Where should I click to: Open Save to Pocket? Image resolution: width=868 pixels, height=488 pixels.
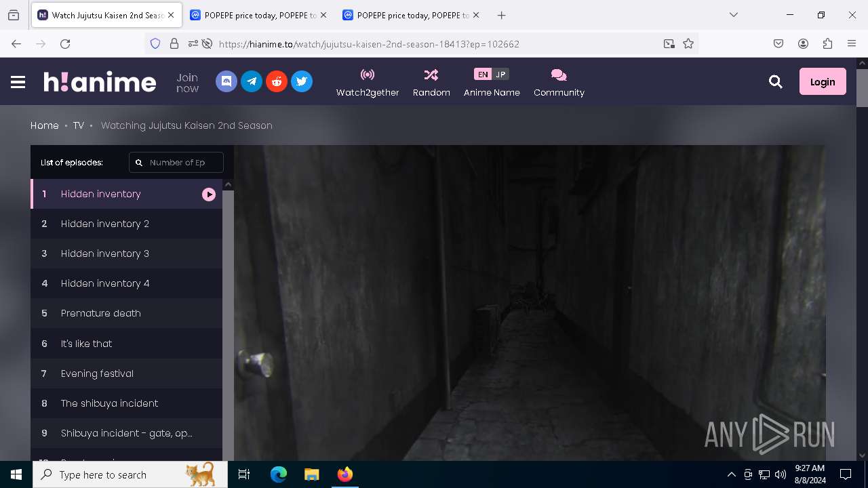[x=778, y=43]
